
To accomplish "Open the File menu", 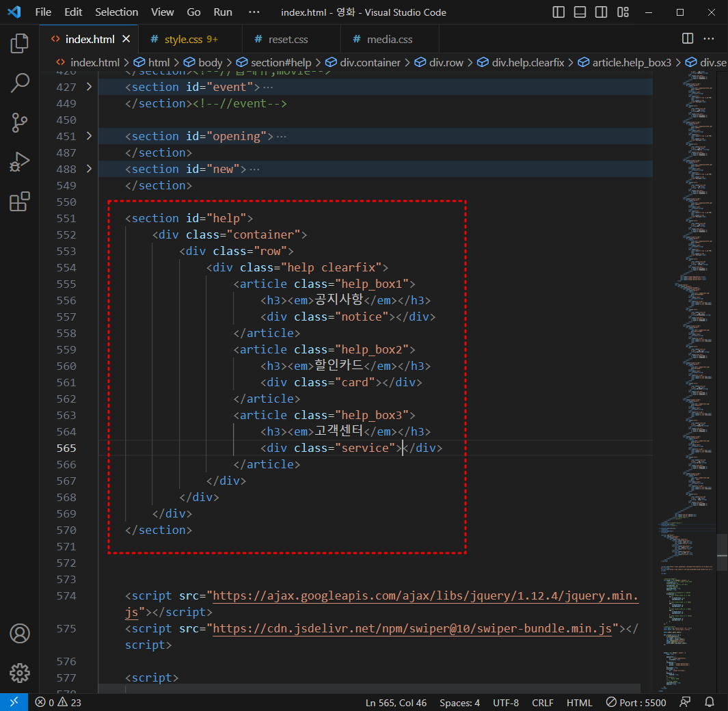I will pyautogui.click(x=43, y=12).
